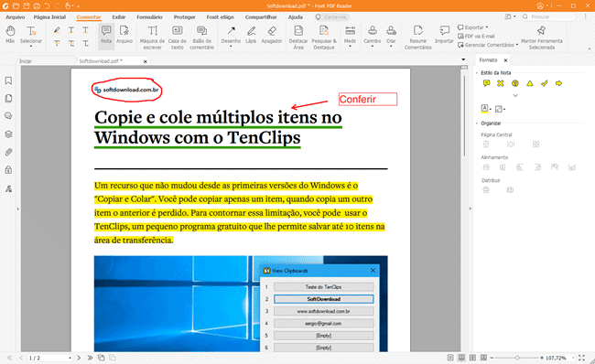Pick the Caixa de texto tool
This screenshot has height=364, width=595.
point(178,37)
